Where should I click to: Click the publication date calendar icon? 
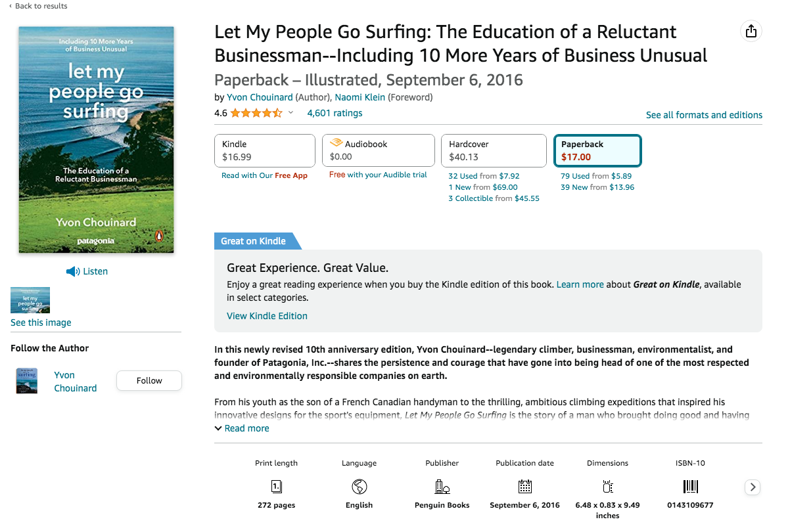tap(524, 487)
